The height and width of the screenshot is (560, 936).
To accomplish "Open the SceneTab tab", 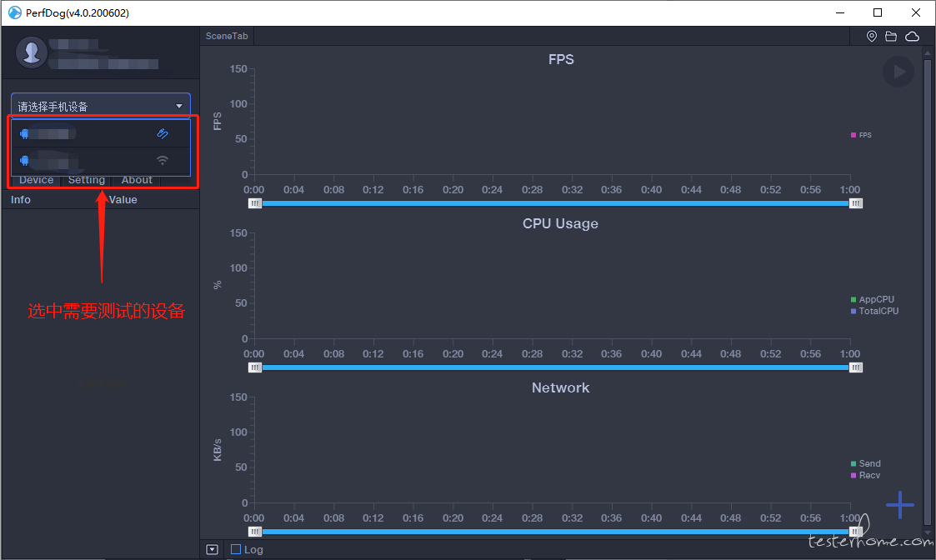I will [x=227, y=36].
